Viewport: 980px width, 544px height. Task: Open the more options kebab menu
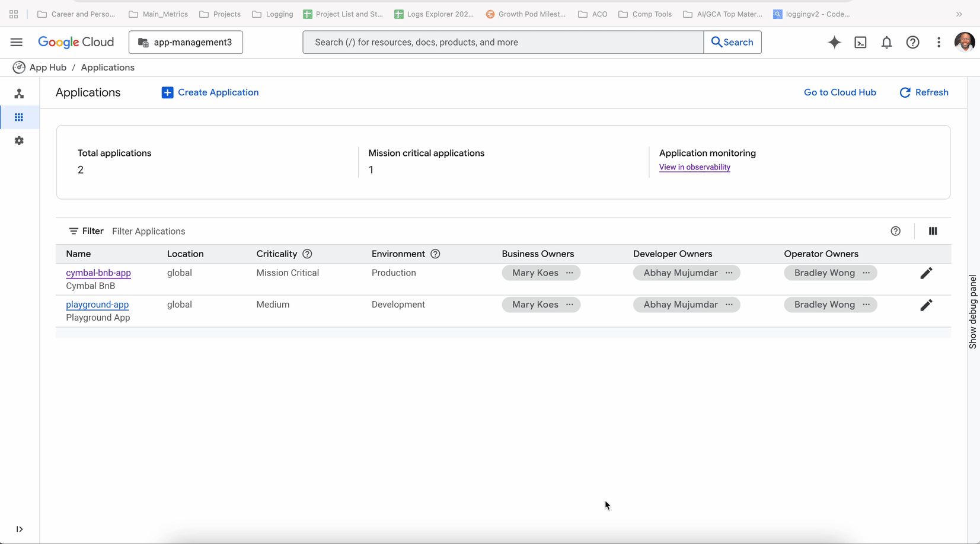(938, 42)
